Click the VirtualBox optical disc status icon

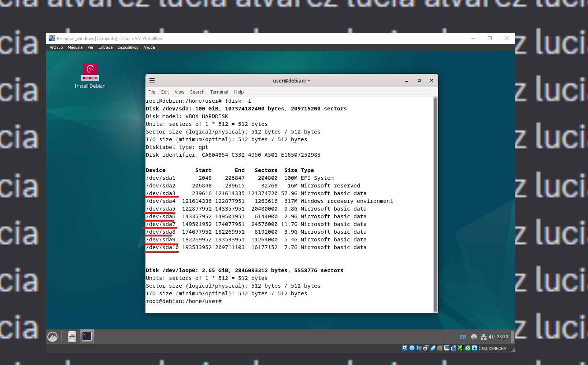coord(412,348)
